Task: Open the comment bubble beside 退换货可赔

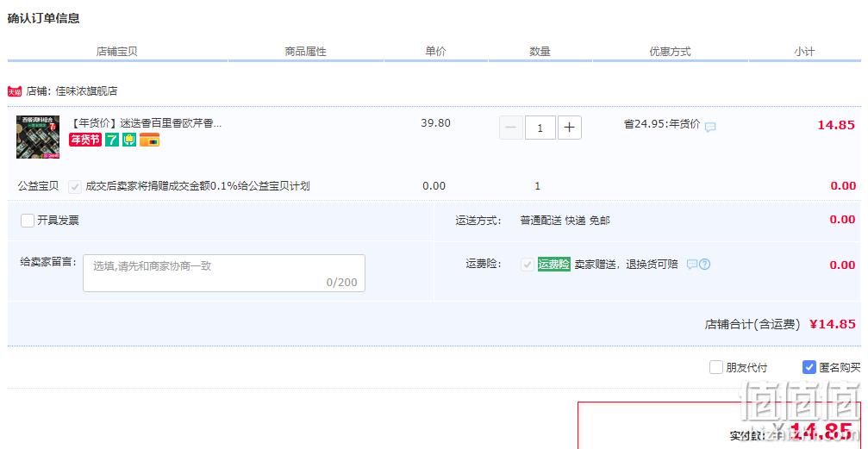Action: (x=692, y=265)
